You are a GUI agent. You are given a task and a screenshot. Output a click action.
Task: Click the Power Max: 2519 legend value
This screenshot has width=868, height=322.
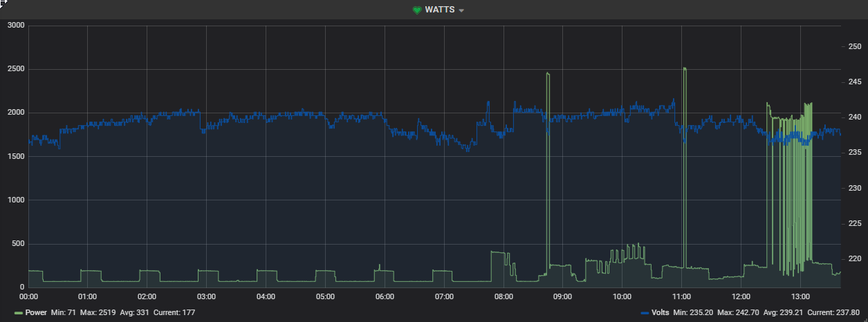point(98,313)
